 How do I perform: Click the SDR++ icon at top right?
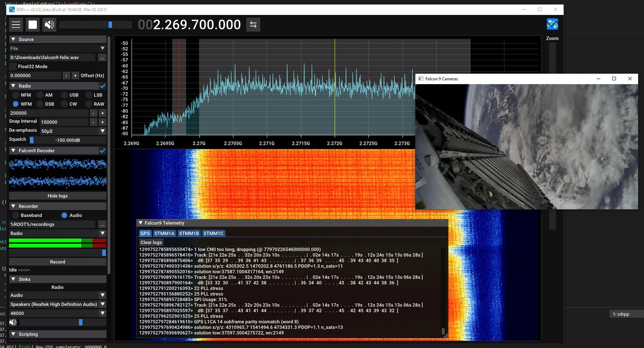[x=552, y=24]
